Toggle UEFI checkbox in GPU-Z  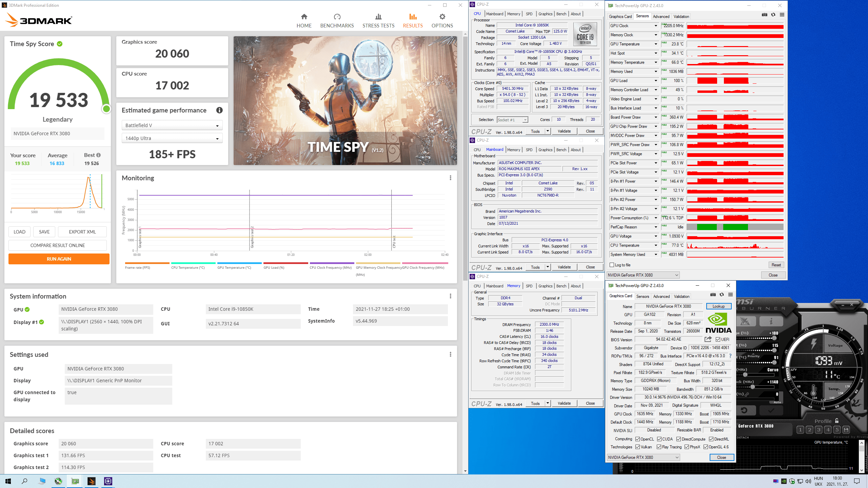click(x=718, y=340)
